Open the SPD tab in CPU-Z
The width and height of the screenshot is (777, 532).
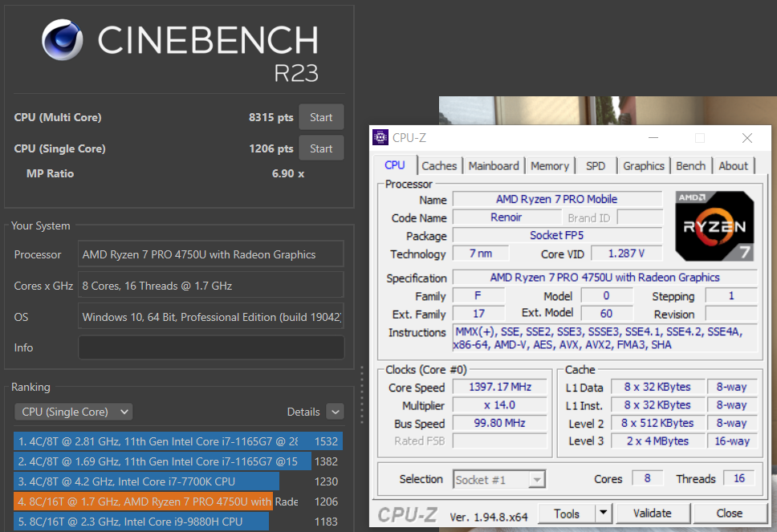click(596, 166)
